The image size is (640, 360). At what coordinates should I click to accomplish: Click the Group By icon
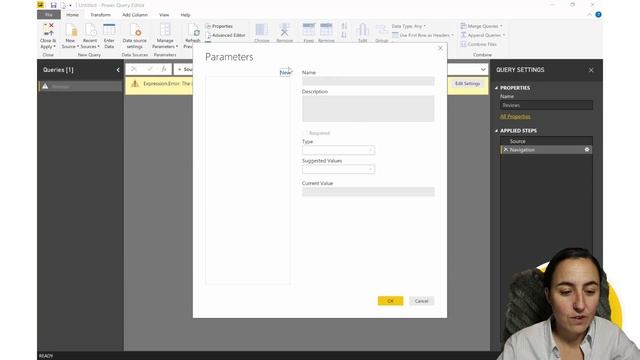point(382,30)
